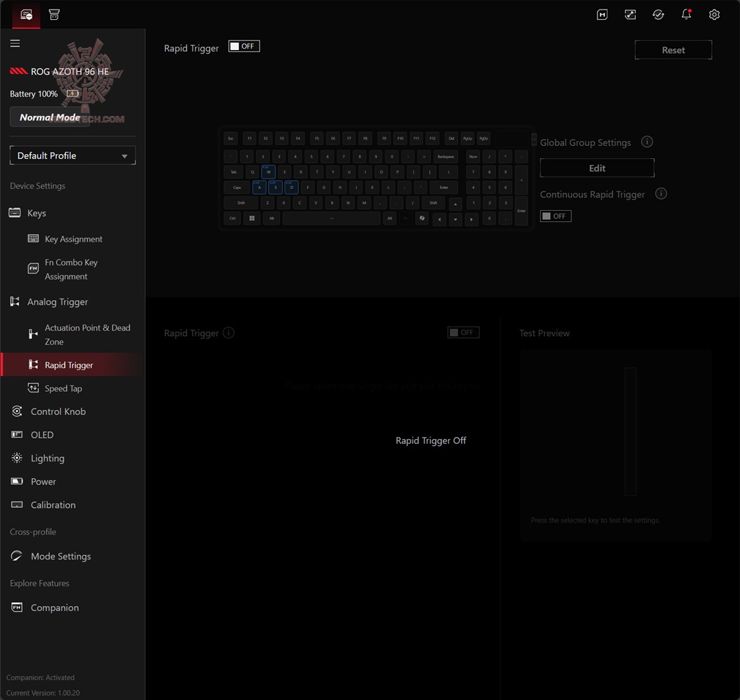Screen dimensions: 740x700
Task: Open Key Assignment
Action: pyautogui.click(x=73, y=238)
